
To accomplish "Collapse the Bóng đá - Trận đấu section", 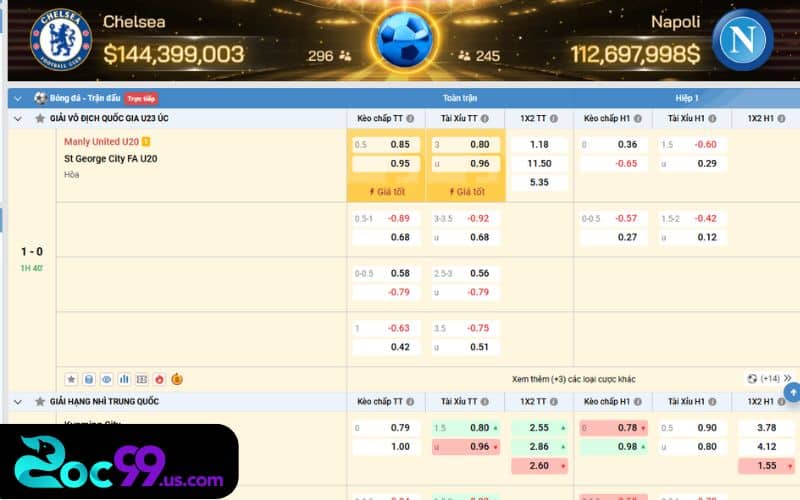I will [x=18, y=98].
